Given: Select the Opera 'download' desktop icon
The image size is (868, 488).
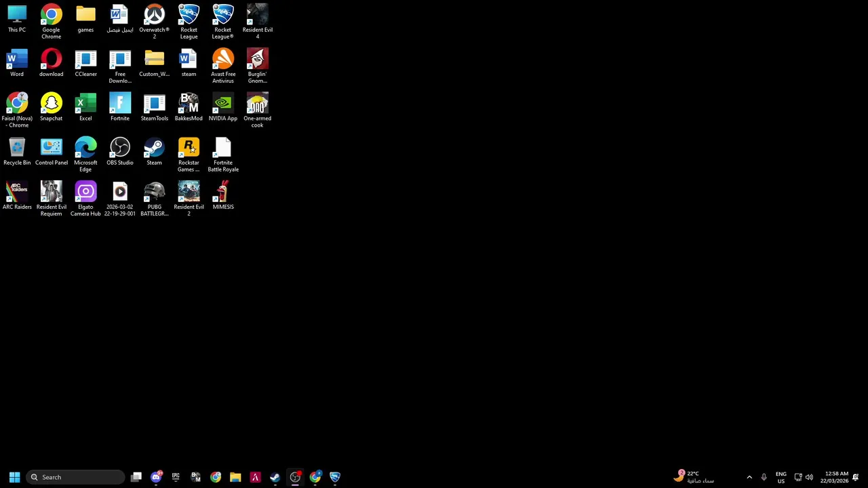Looking at the screenshot, I should point(51,64).
